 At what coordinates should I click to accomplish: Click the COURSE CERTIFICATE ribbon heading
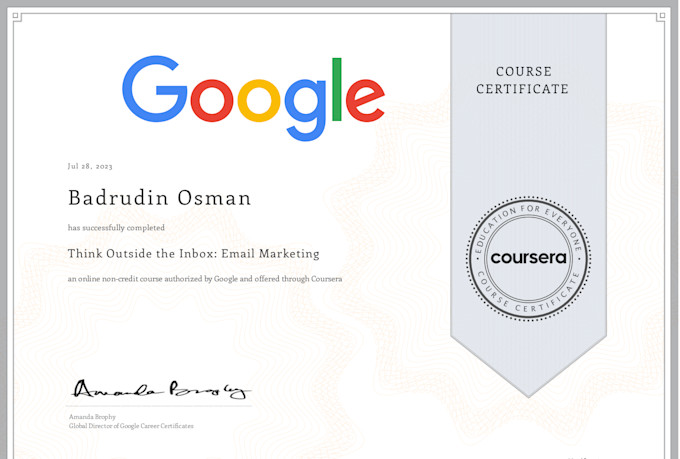[523, 80]
